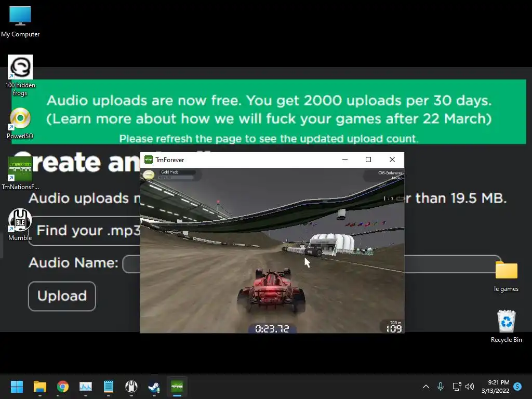Click 'Please refresh the page' notice text
The height and width of the screenshot is (399, 532).
(x=269, y=138)
